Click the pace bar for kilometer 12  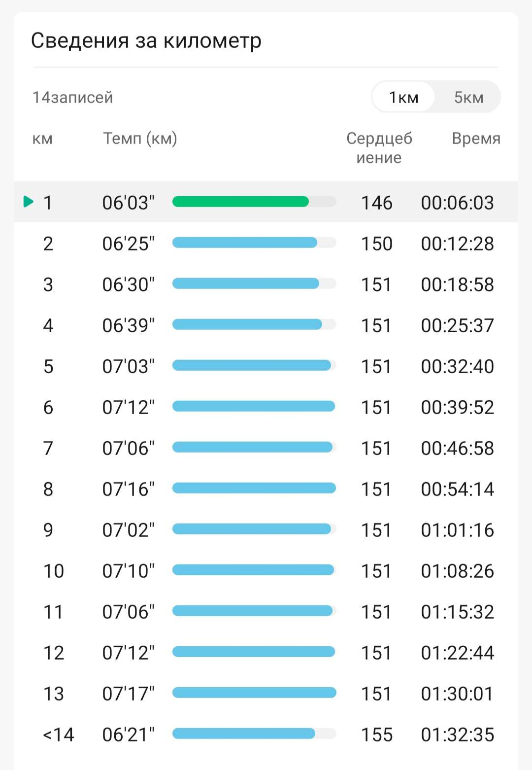(x=253, y=652)
